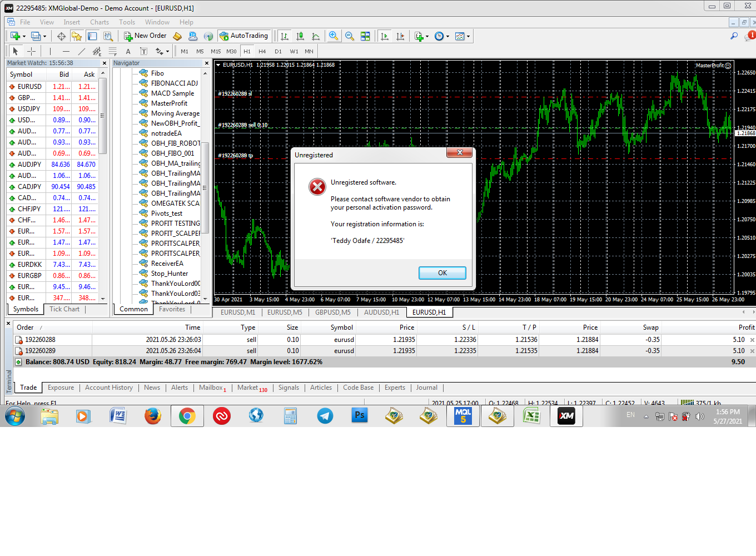
Task: Switch to Account History terminal tab
Action: (x=109, y=388)
